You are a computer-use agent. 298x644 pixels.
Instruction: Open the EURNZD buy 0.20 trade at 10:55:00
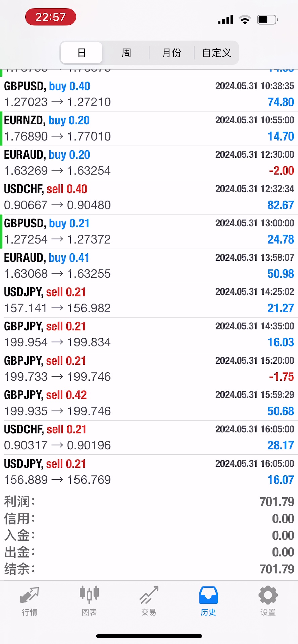[x=149, y=128]
